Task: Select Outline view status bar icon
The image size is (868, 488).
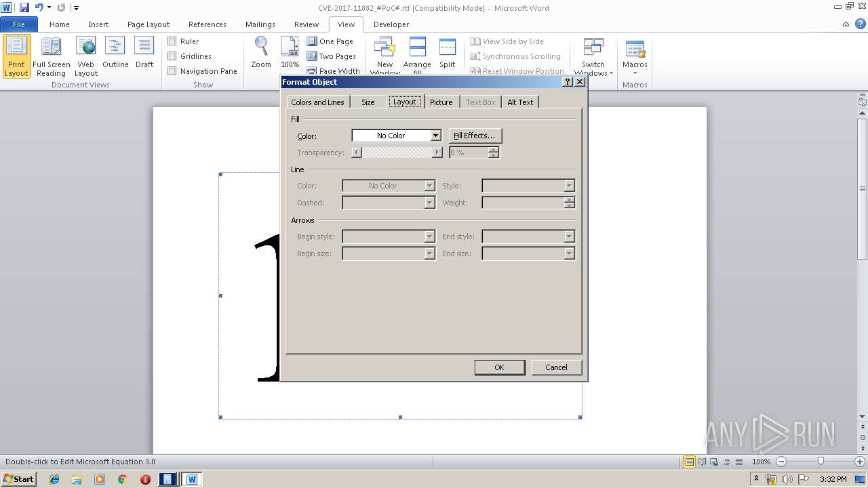Action: pos(726,462)
